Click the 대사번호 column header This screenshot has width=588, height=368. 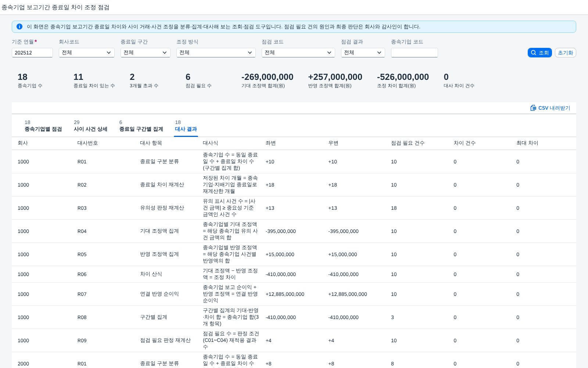coord(87,143)
